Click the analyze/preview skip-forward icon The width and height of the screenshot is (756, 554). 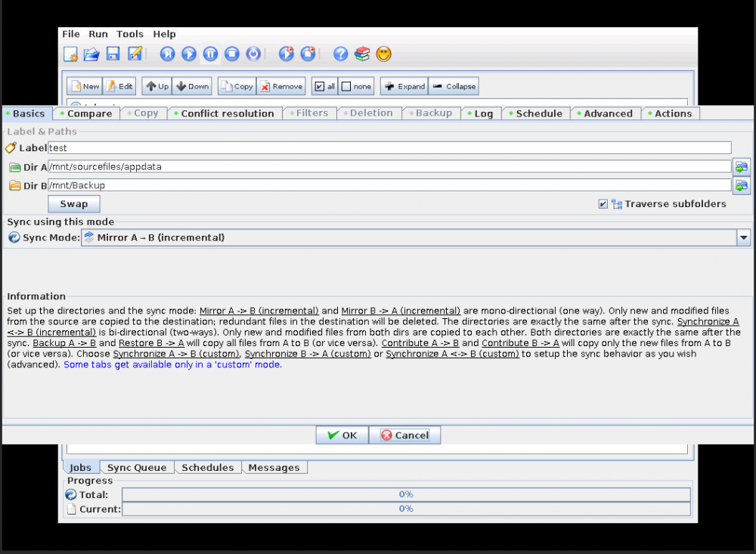167,54
